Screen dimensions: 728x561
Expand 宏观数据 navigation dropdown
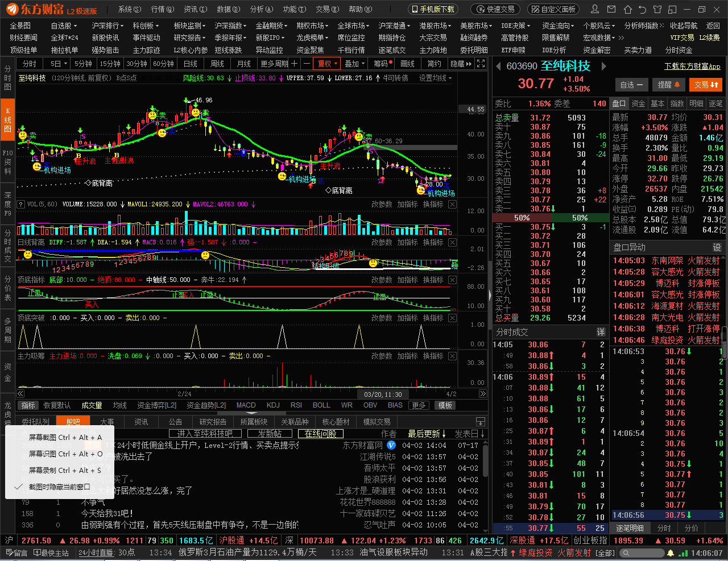599,38
